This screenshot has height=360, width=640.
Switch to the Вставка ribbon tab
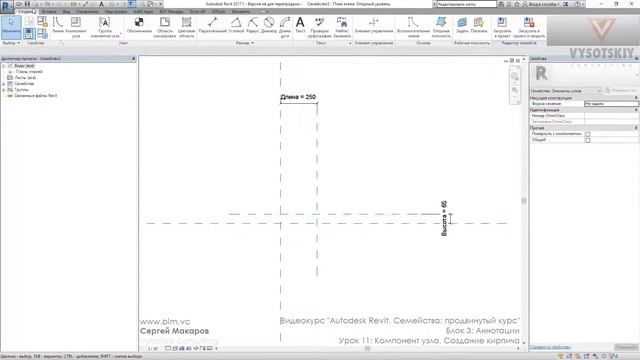click(x=49, y=11)
